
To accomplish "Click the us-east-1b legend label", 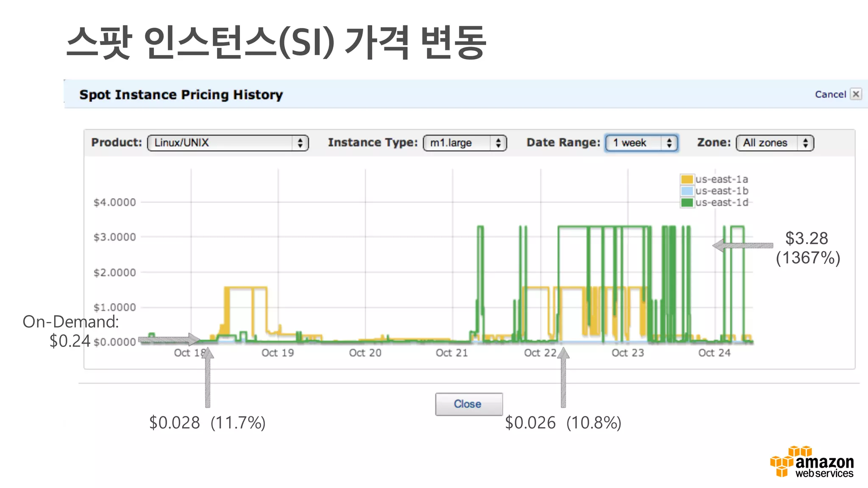I will point(722,191).
